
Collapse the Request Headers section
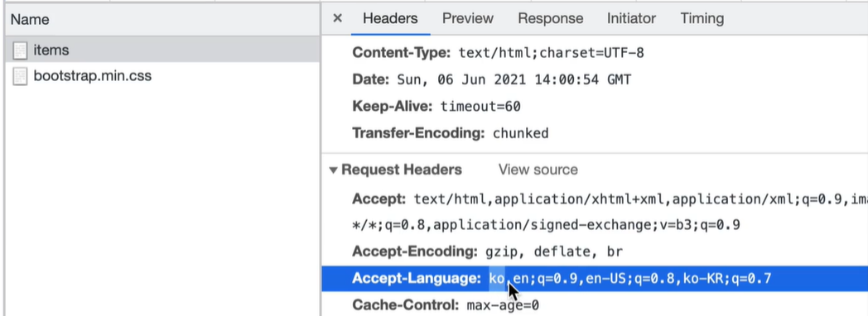pyautogui.click(x=333, y=170)
